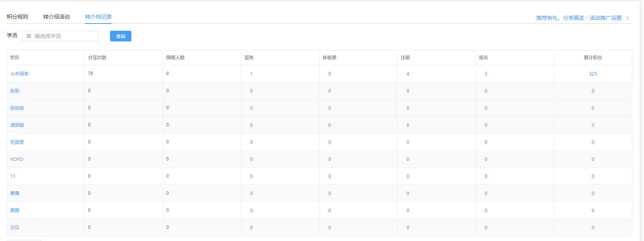Switch to the 转介绍活动 tab
The image size is (644, 241).
(x=57, y=17)
